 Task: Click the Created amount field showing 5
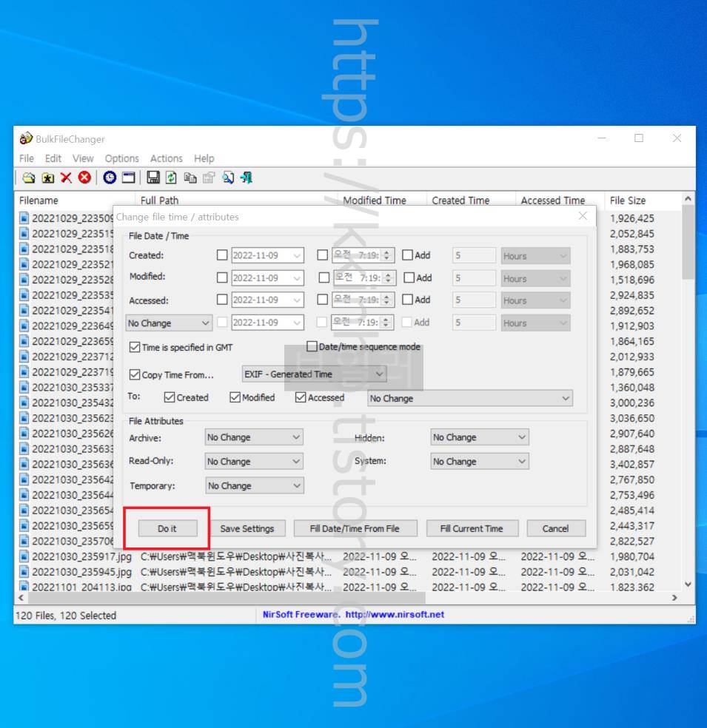coord(474,256)
